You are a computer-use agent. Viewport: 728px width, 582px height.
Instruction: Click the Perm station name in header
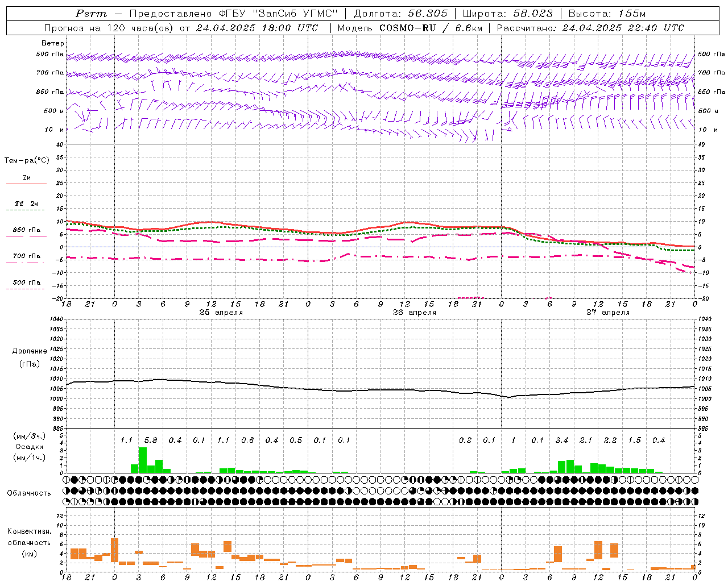[91, 14]
